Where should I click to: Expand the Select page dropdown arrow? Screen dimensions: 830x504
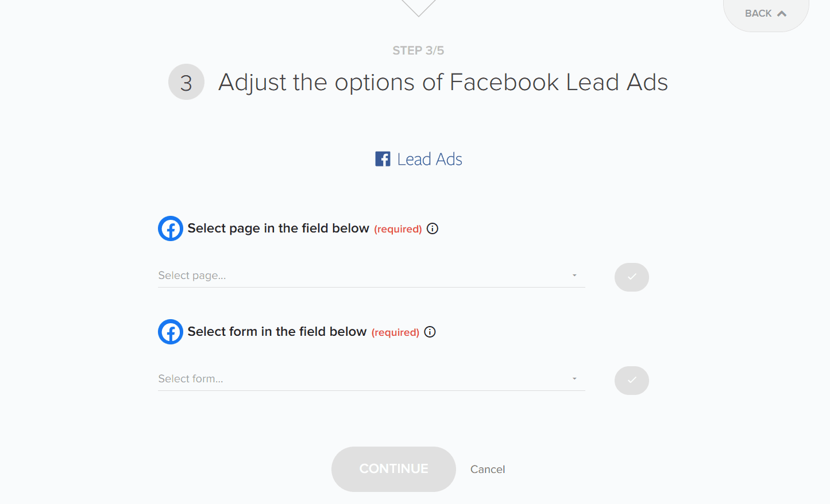[574, 276]
